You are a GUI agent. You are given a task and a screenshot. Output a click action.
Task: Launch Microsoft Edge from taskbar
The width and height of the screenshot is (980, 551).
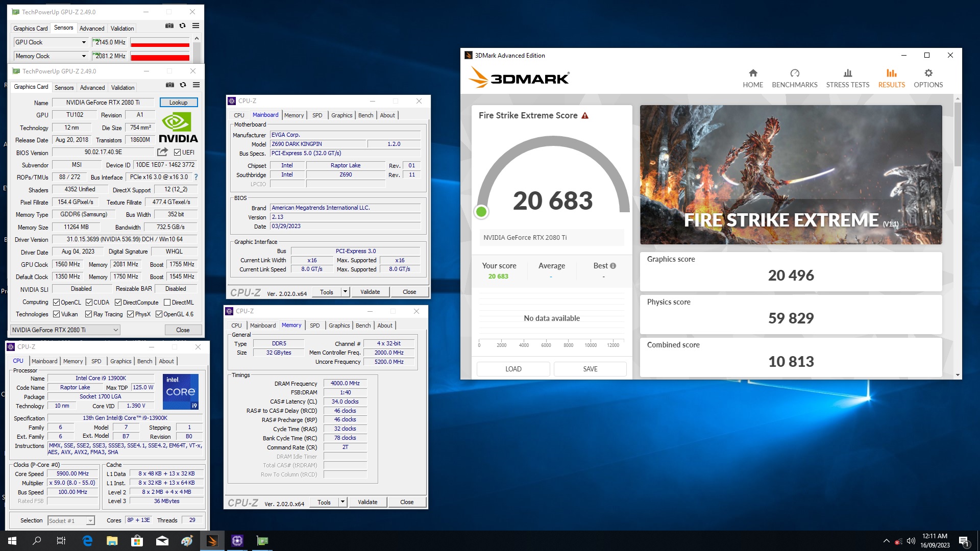coord(87,541)
